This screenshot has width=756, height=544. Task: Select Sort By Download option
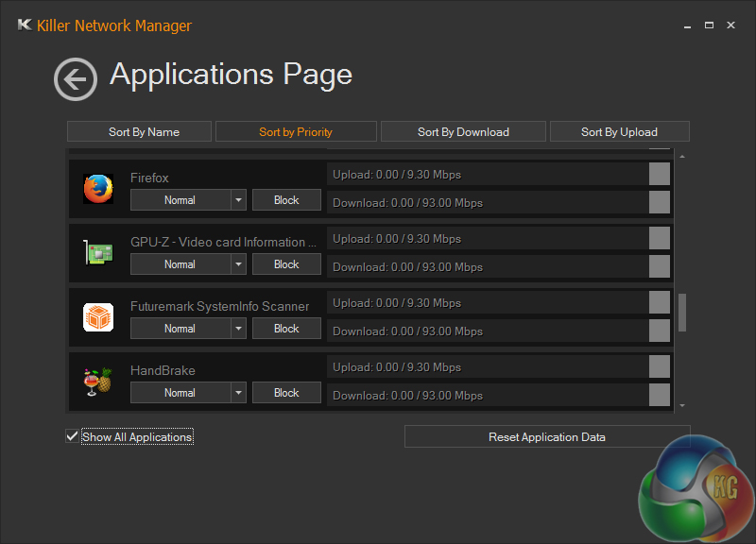(463, 132)
